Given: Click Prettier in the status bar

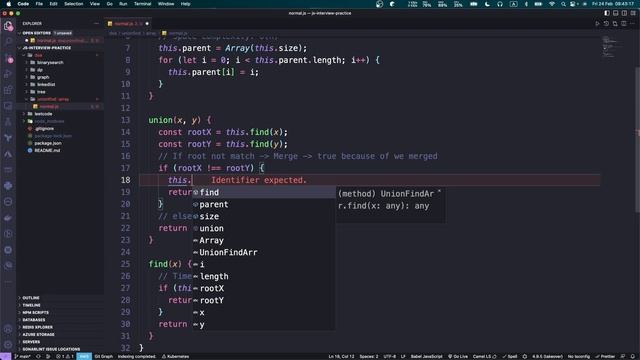Looking at the screenshot, I should (605, 356).
